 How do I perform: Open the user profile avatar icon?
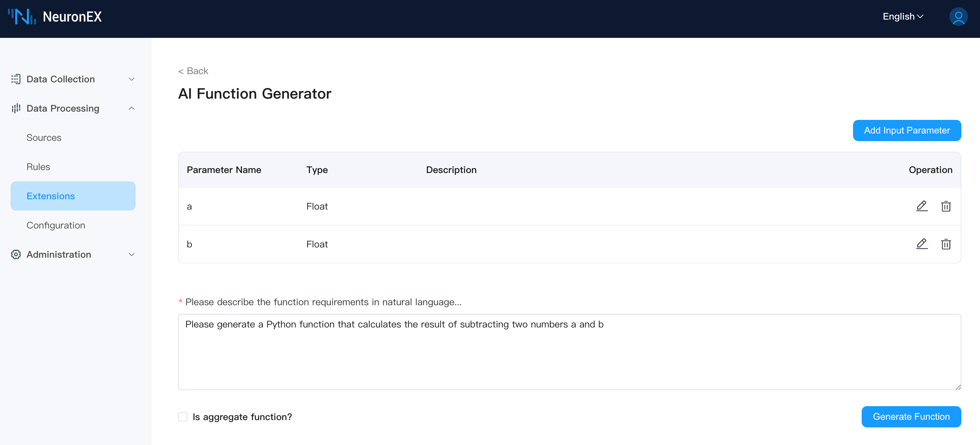pyautogui.click(x=958, y=17)
